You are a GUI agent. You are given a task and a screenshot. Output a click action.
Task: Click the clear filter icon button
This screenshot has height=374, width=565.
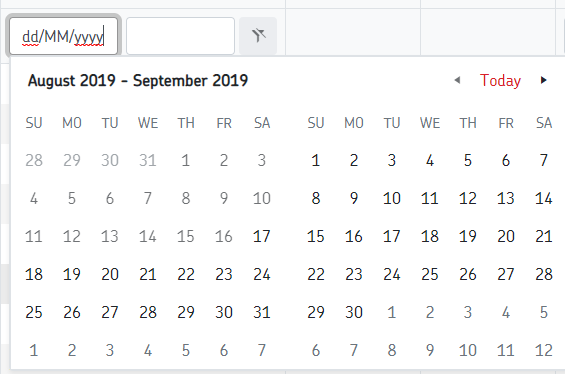(258, 36)
